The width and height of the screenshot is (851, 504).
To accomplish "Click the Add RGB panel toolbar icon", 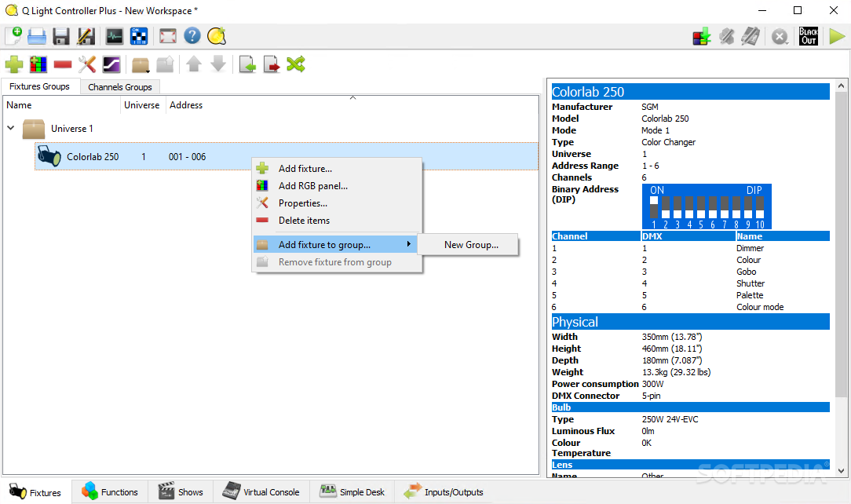I will 38,64.
